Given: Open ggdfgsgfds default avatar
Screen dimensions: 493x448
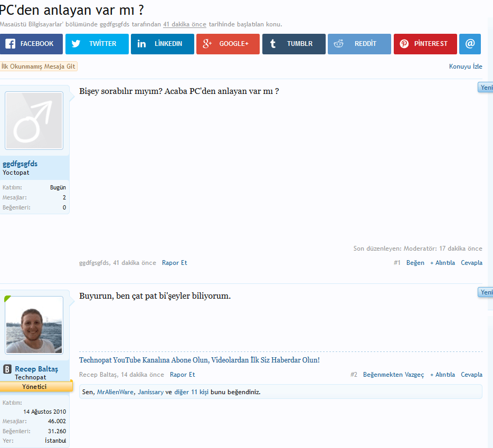Looking at the screenshot, I should click(34, 120).
